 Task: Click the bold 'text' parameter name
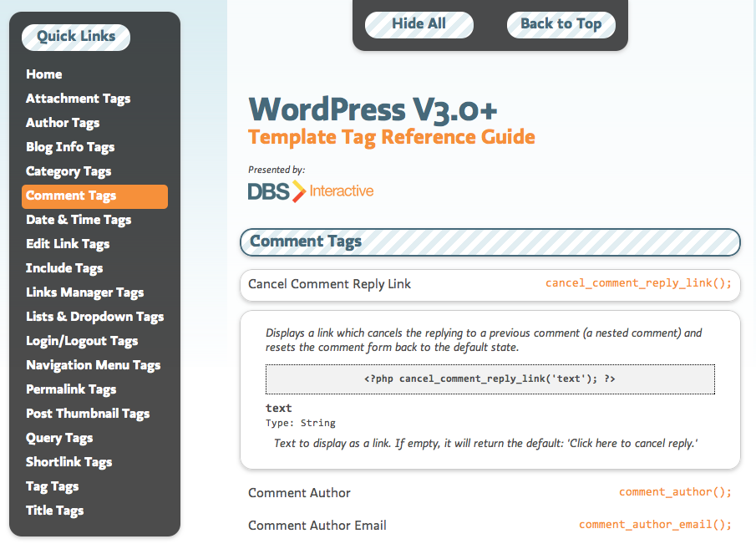pos(279,408)
